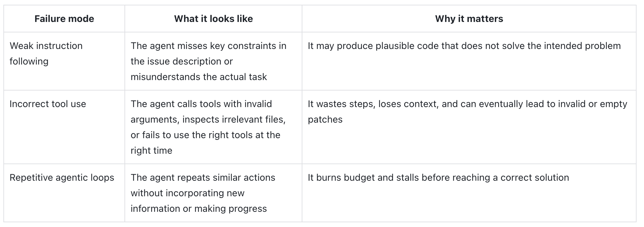Viewport: 644px width, 227px height.
Task: Click the line "information or making progress"
Action: [x=199, y=208]
